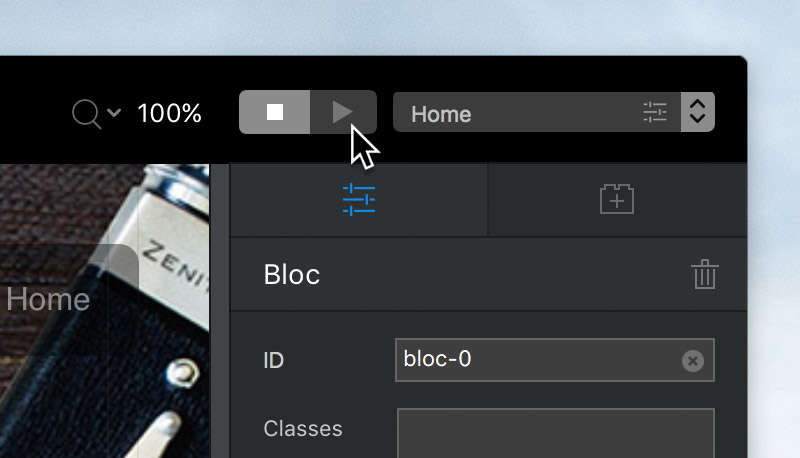
Task: Clear the ID field using x button
Action: [x=692, y=361]
